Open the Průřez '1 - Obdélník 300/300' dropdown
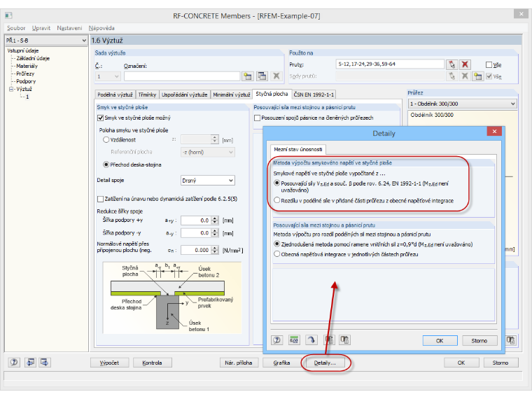The image size is (532, 399). [463, 104]
